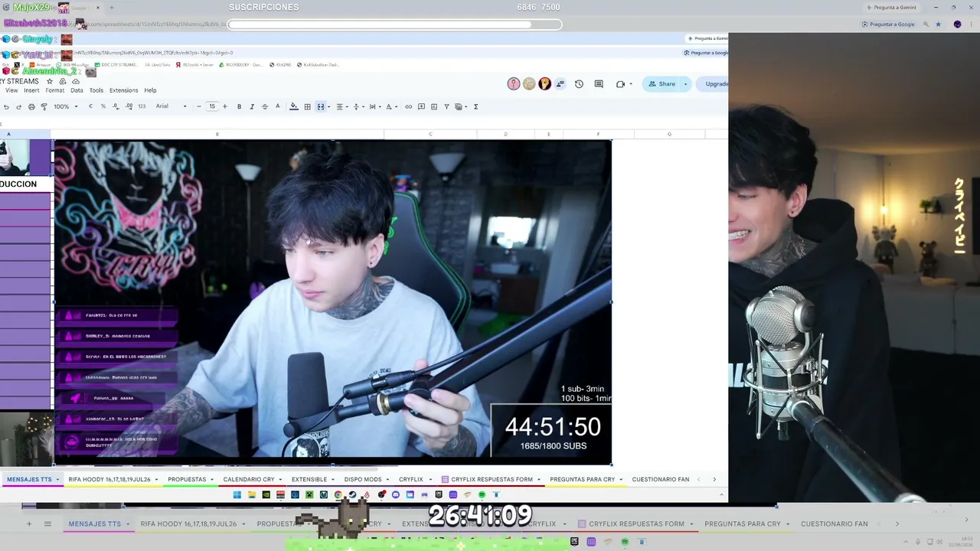Open the zoom level dropdown showing 100%
980x551 pixels.
pyautogui.click(x=66, y=106)
